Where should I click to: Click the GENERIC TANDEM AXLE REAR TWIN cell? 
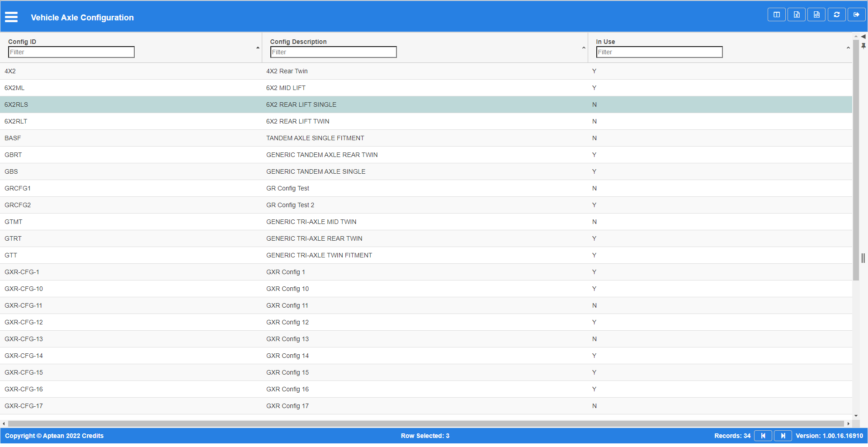tap(322, 155)
